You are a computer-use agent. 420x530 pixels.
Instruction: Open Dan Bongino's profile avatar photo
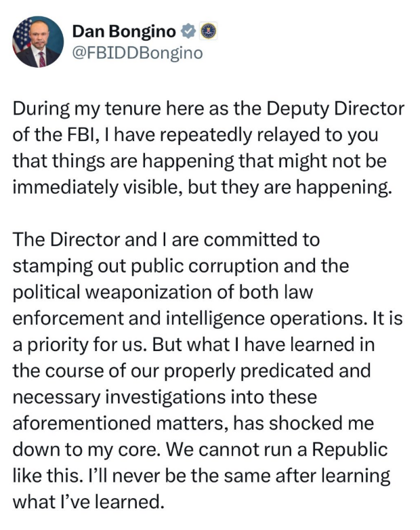coord(38,42)
